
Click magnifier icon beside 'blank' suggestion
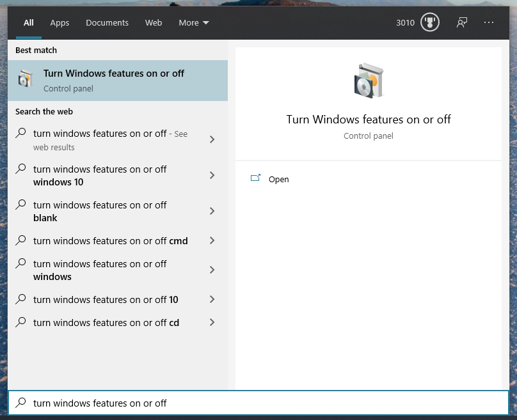pos(20,205)
